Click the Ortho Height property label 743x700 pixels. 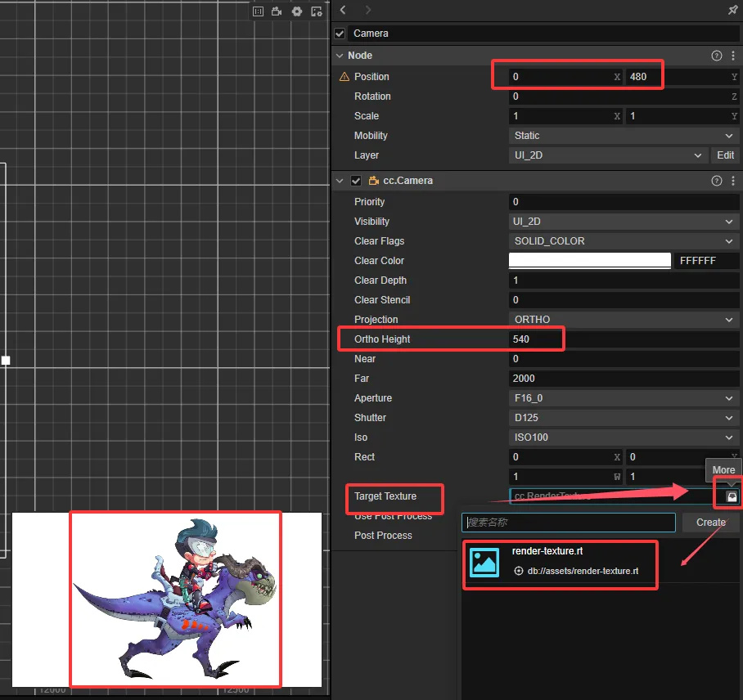(382, 339)
